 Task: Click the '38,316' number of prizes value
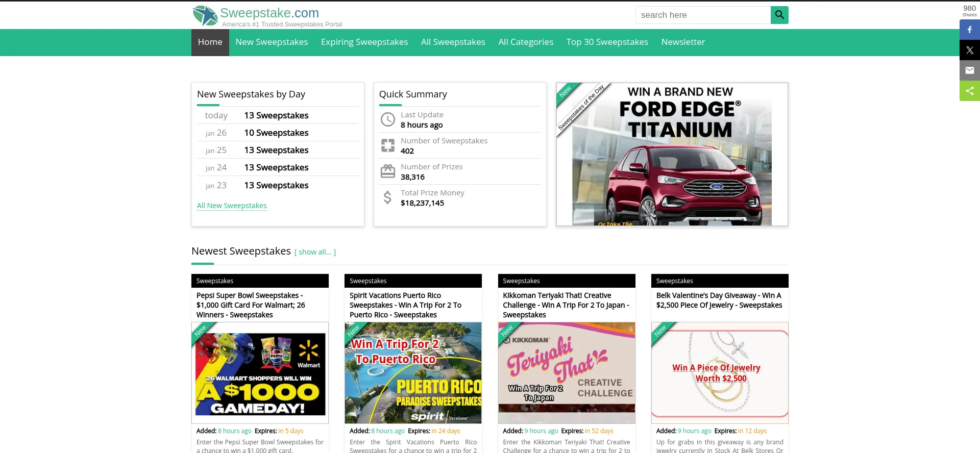click(412, 177)
